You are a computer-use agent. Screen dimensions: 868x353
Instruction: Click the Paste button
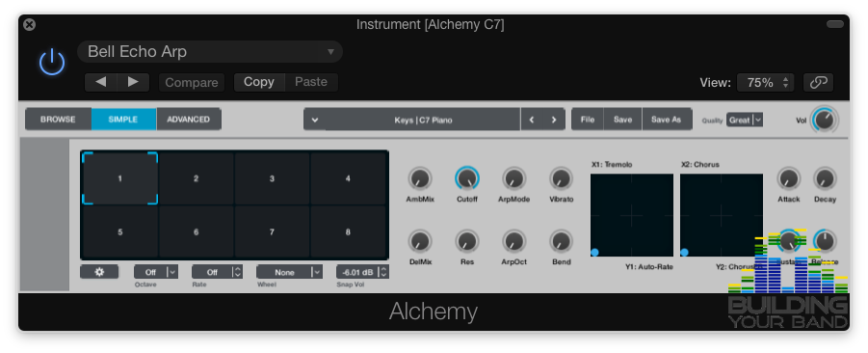coord(311,82)
